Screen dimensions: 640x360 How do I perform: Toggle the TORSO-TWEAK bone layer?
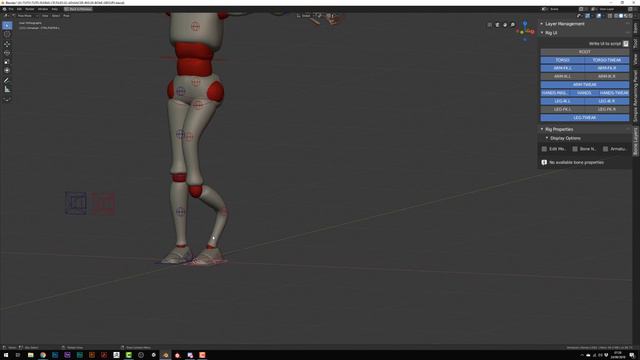pyautogui.click(x=607, y=60)
